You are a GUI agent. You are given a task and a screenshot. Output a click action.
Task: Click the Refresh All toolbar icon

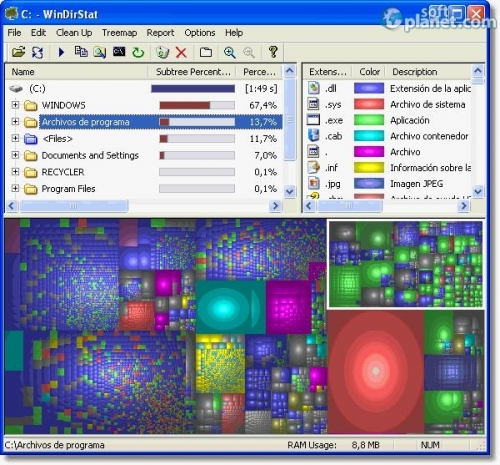point(37,52)
